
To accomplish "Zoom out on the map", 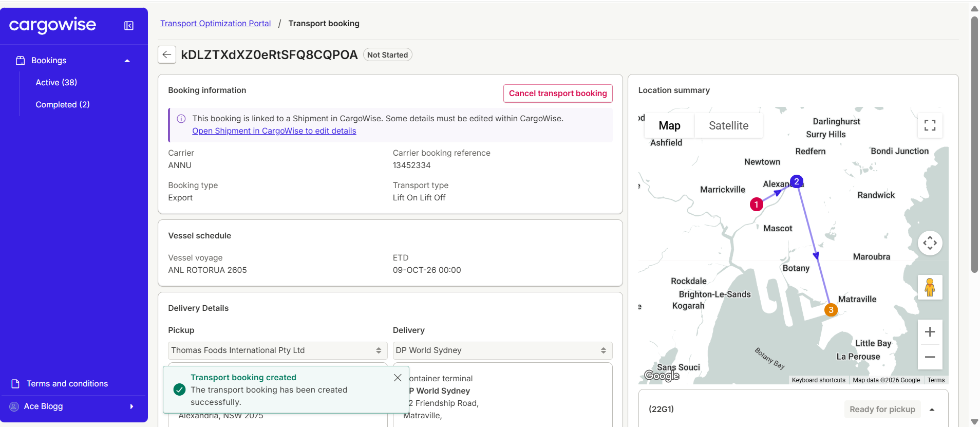I will [930, 357].
